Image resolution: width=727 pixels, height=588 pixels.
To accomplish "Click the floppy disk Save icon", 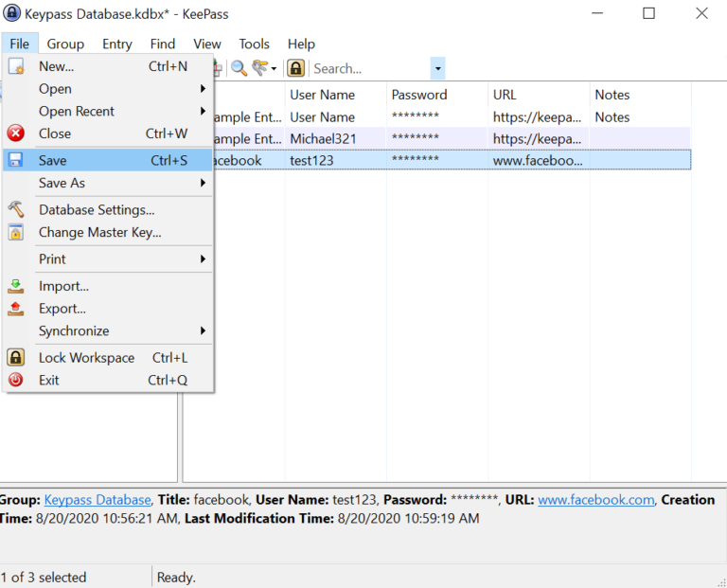I will click(16, 160).
